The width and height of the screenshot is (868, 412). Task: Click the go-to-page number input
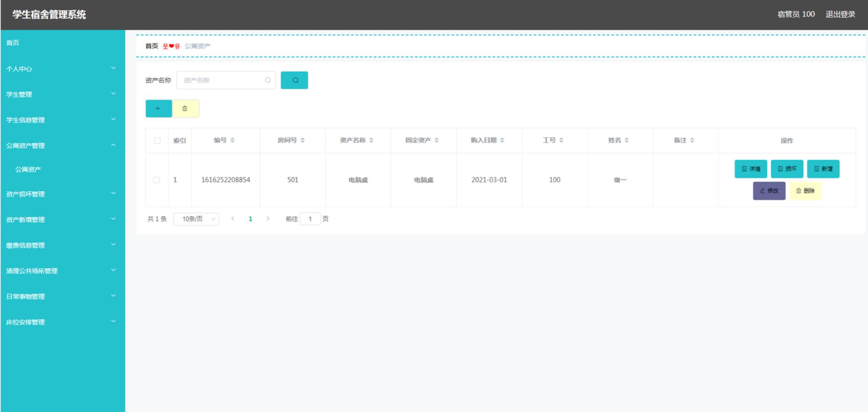[310, 219]
